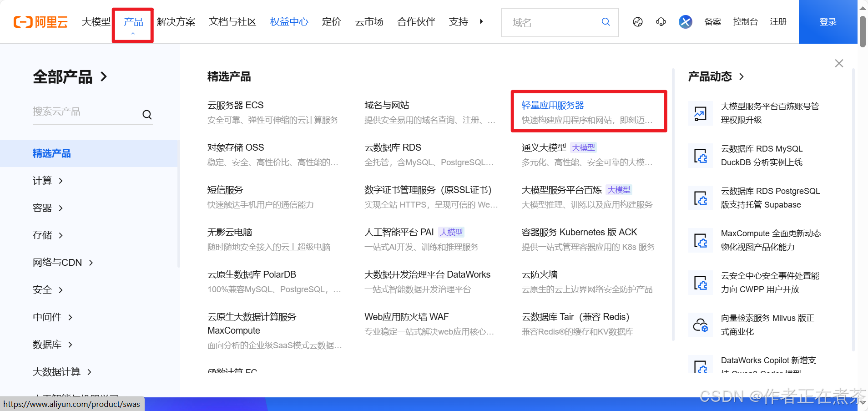
Task: Open 云数据库 Tair (兼容 Redis)
Action: (575, 317)
